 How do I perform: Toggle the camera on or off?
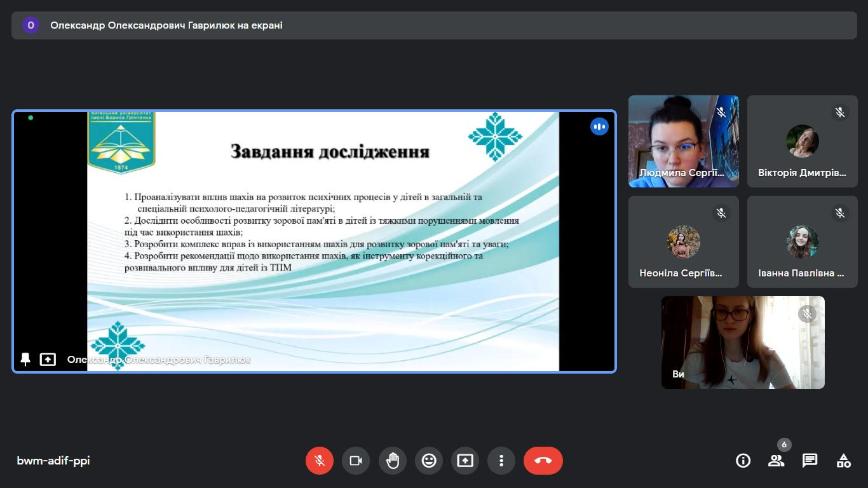(356, 461)
